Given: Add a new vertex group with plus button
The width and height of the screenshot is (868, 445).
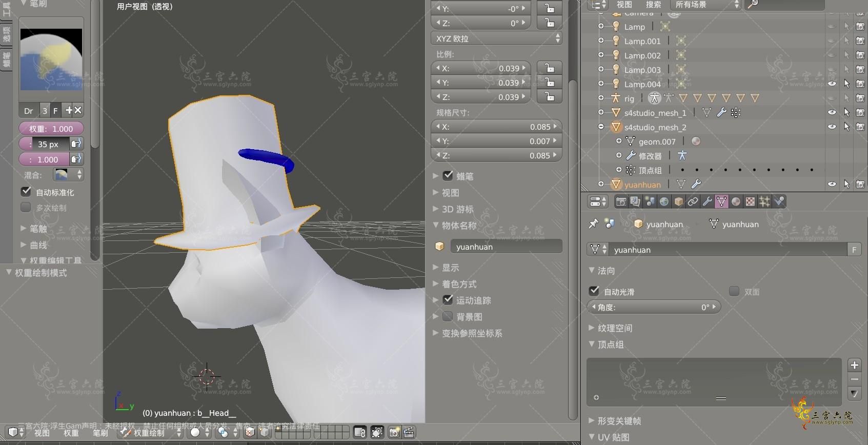Looking at the screenshot, I should click(x=854, y=365).
